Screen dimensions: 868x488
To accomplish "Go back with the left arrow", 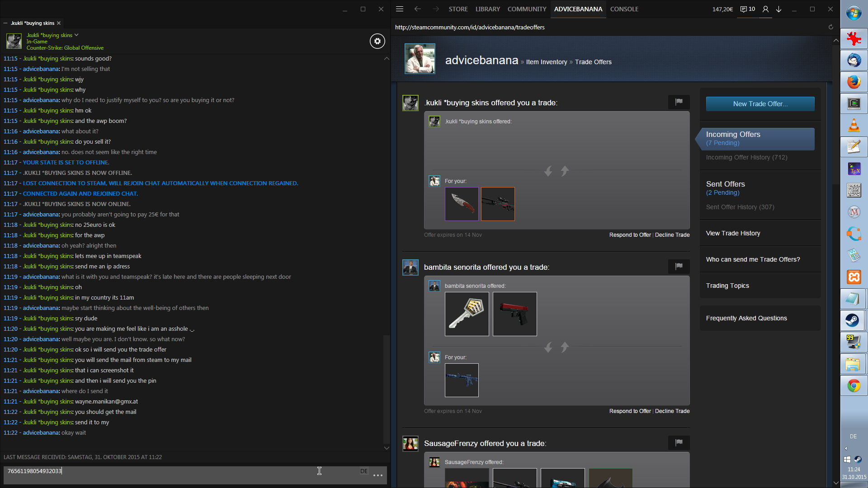I will [x=417, y=9].
